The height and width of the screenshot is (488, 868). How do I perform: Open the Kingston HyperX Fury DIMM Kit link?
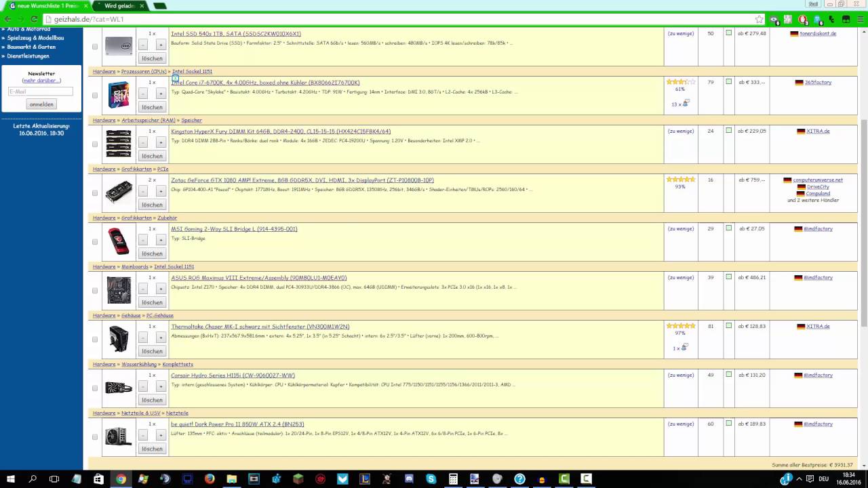(x=281, y=131)
